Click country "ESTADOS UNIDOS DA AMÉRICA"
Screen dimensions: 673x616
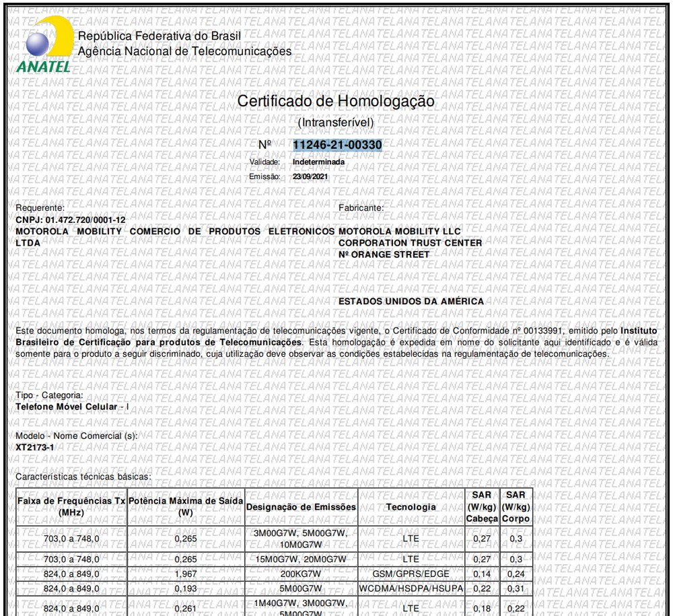(411, 302)
